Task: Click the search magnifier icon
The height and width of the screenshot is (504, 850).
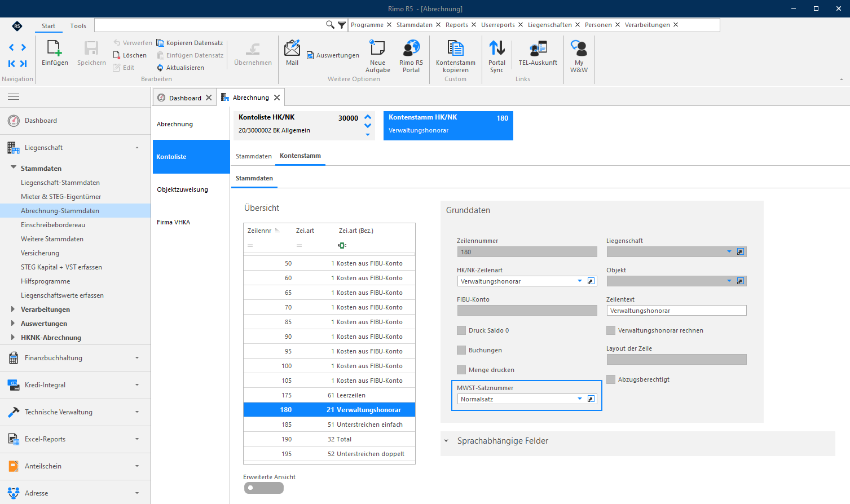Action: 331,25
